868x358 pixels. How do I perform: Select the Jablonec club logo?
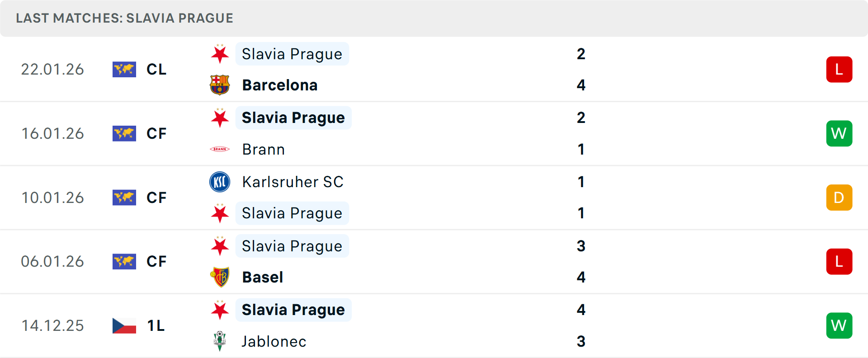[x=220, y=341]
